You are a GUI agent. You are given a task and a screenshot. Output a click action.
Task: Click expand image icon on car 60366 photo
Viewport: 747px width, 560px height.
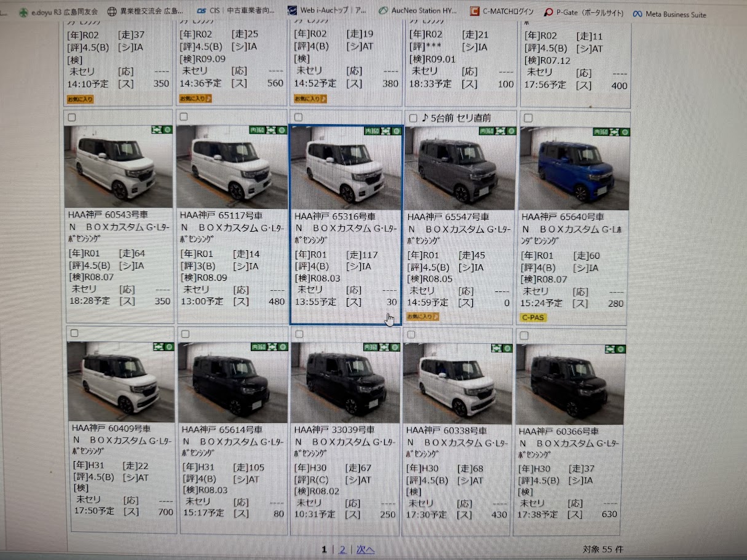(611, 349)
